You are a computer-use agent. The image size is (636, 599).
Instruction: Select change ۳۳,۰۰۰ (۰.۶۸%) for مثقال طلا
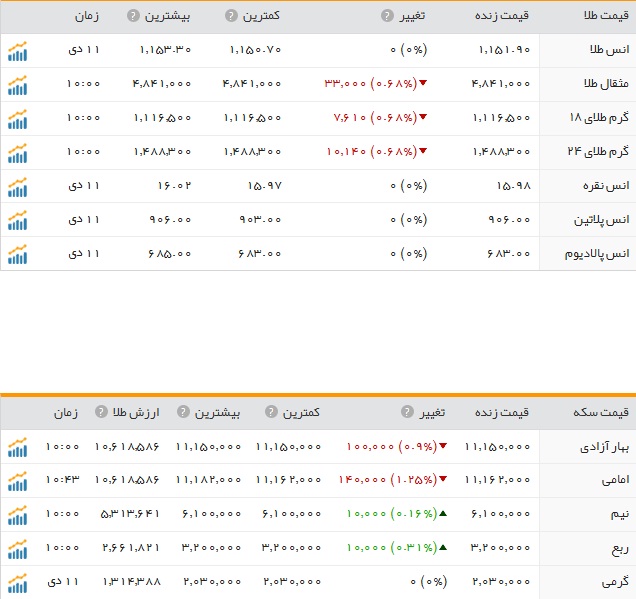(x=376, y=84)
